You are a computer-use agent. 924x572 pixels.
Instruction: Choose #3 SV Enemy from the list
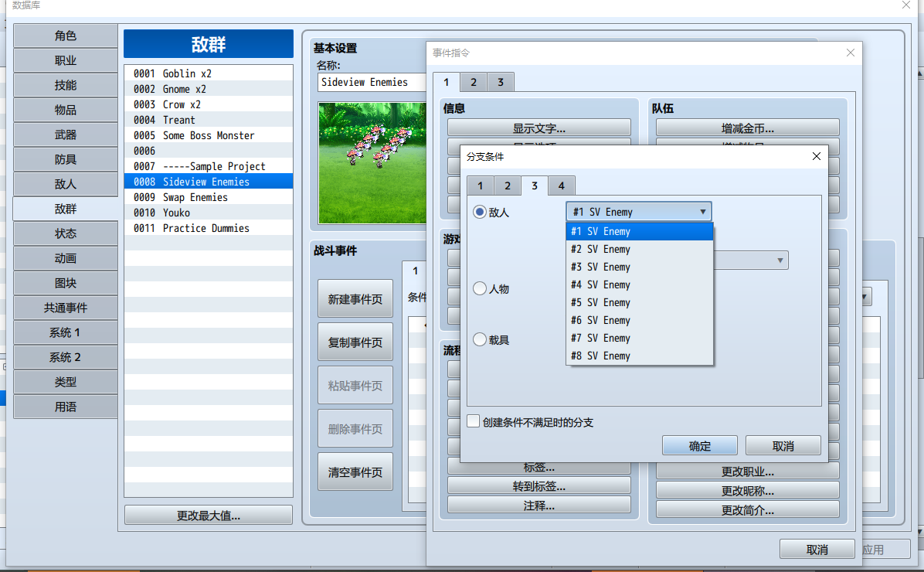(640, 267)
